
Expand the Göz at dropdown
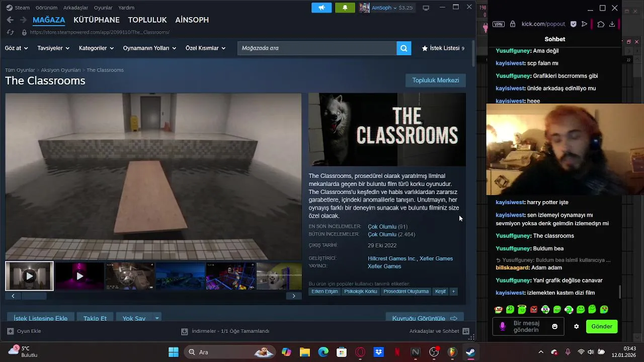click(17, 48)
